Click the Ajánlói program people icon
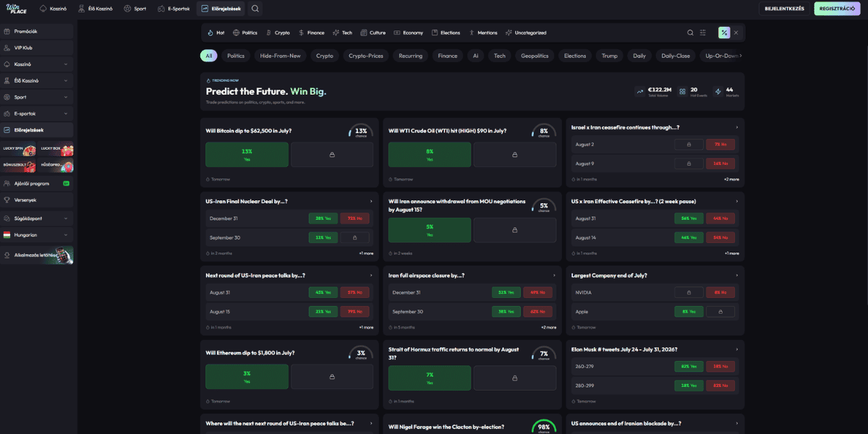868x434 pixels. (x=7, y=184)
